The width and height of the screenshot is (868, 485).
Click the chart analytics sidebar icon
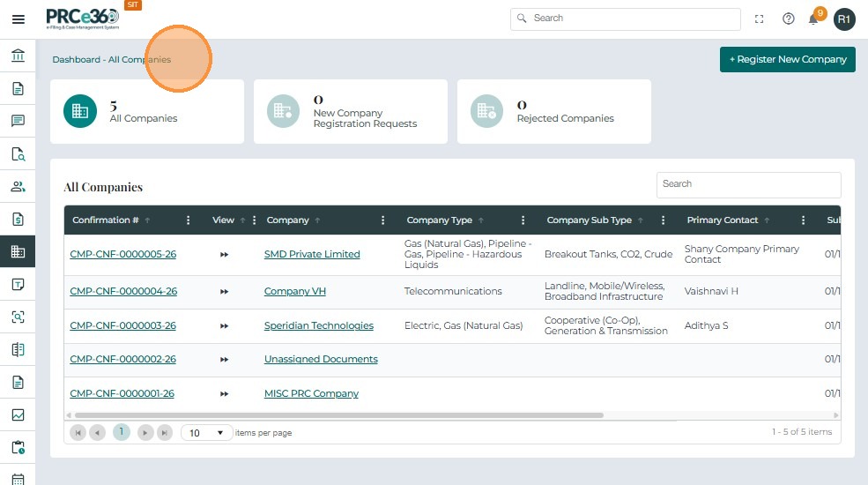18,414
